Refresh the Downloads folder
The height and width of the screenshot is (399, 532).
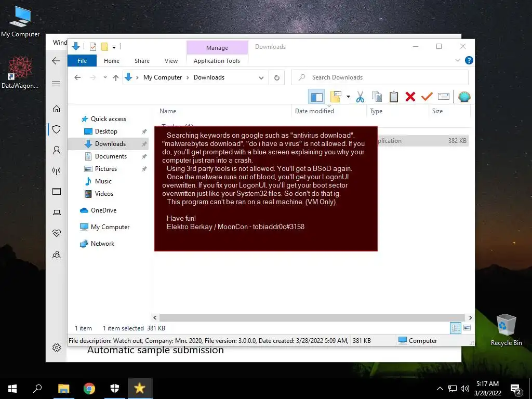coord(277,78)
